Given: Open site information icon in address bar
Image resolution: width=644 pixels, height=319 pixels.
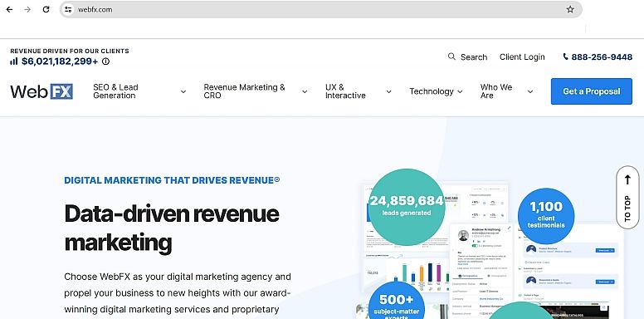Looking at the screenshot, I should pos(68,9).
